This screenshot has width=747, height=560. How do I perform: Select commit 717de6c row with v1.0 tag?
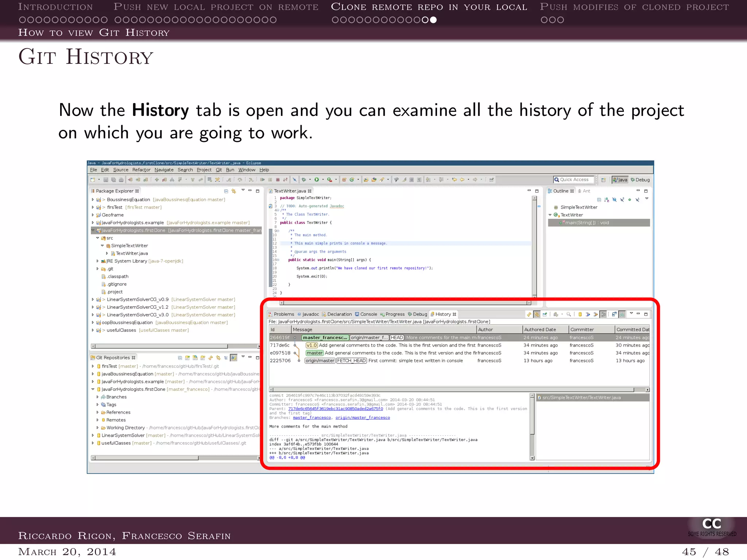459,345
